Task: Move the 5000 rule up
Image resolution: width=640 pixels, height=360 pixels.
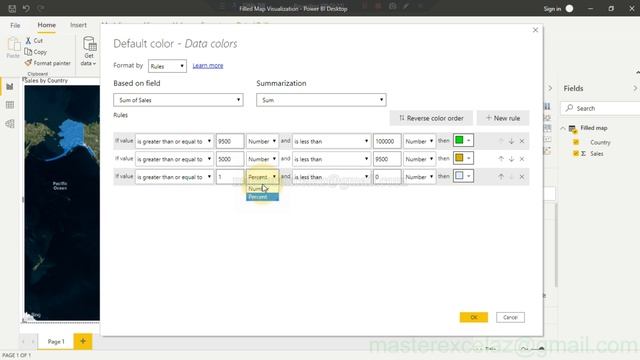Action: coord(501,159)
